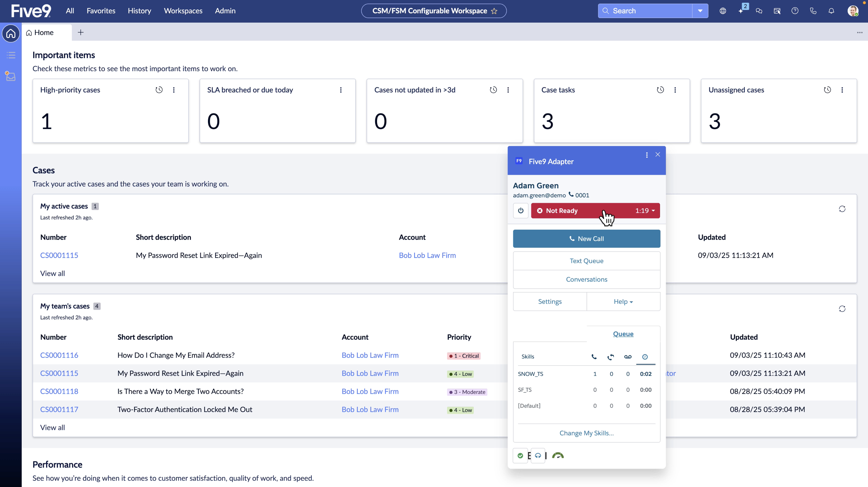Click the New Call button
868x487 pixels.
pyautogui.click(x=586, y=239)
